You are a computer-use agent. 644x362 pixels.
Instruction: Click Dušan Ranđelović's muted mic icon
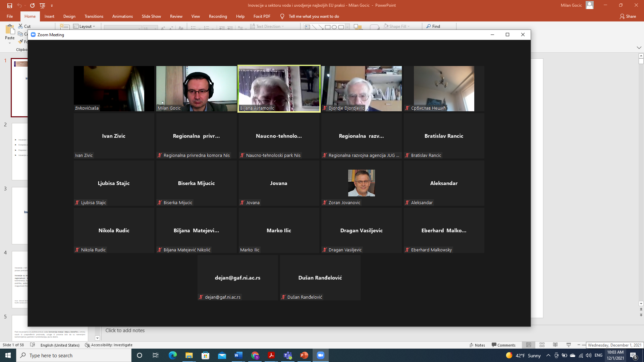tap(283, 297)
